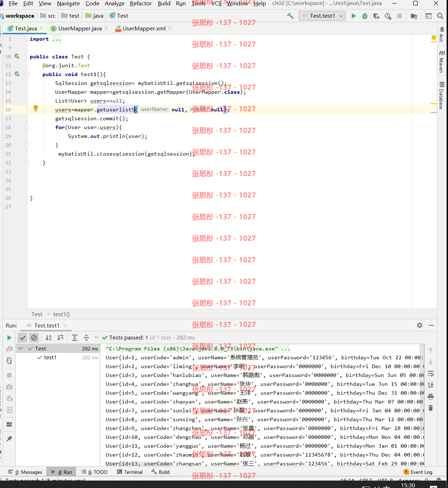Select the Test.java editor tab
Screen dimensions: 448x488
click(26, 29)
